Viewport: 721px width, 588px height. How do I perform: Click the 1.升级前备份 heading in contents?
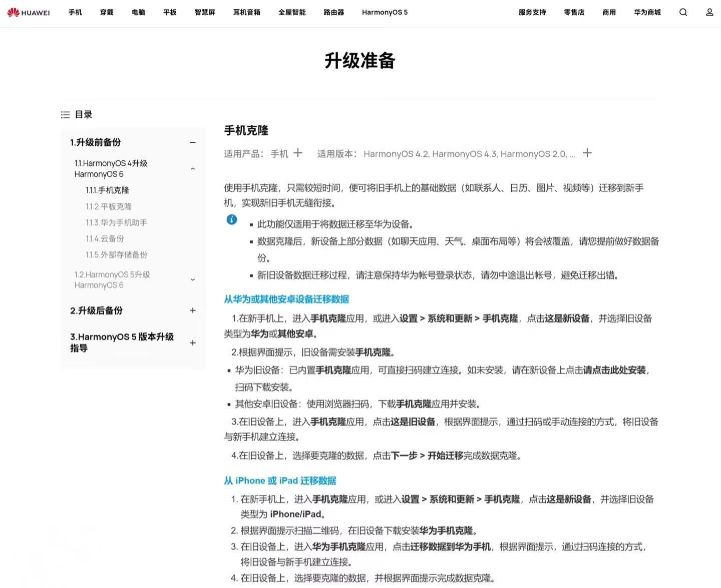tap(95, 142)
